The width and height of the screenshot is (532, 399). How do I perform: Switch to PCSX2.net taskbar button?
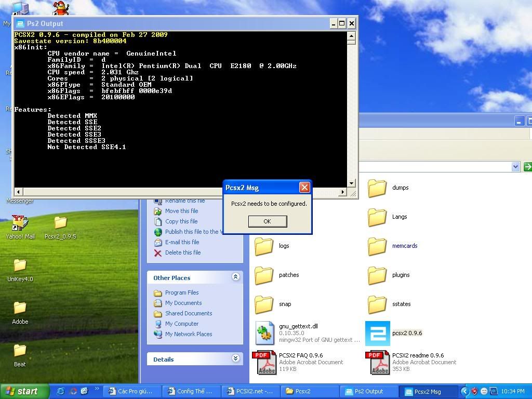pyautogui.click(x=250, y=392)
